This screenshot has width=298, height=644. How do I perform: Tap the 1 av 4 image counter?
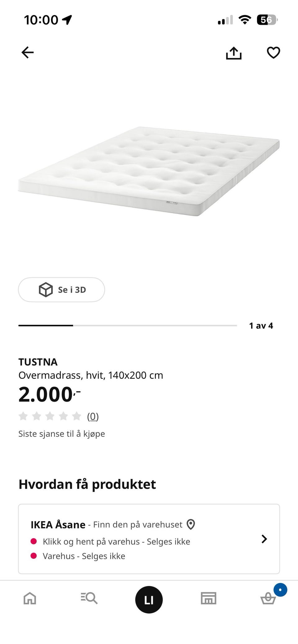pos(261,325)
